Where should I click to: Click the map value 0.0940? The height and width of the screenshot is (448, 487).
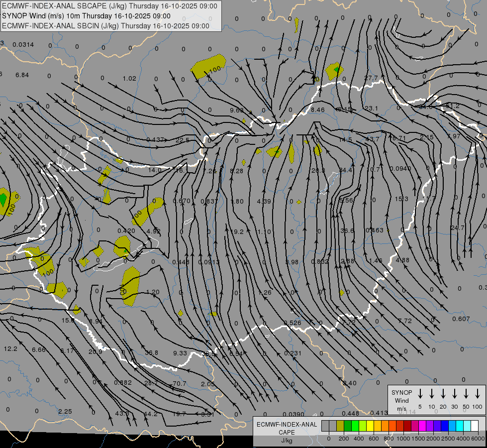point(400,169)
